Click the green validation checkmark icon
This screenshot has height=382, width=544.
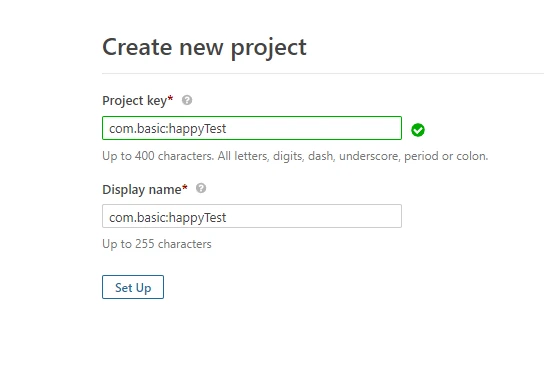(418, 130)
